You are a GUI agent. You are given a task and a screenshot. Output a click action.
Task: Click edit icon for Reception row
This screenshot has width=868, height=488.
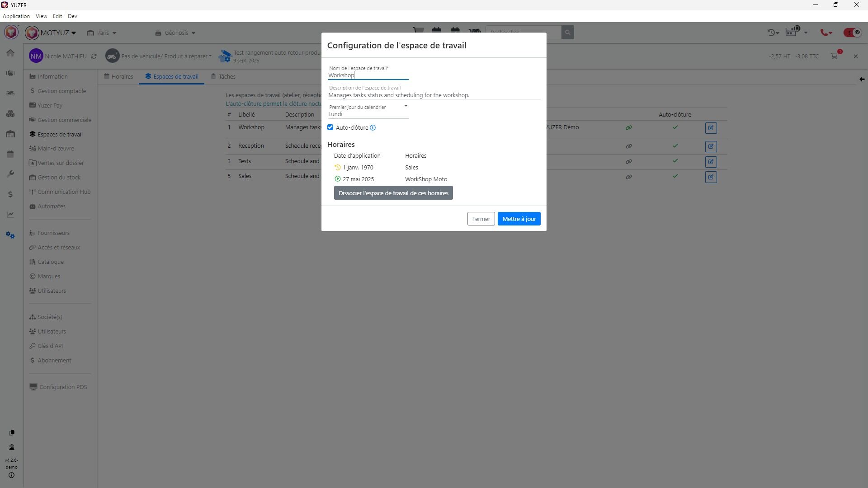click(711, 146)
